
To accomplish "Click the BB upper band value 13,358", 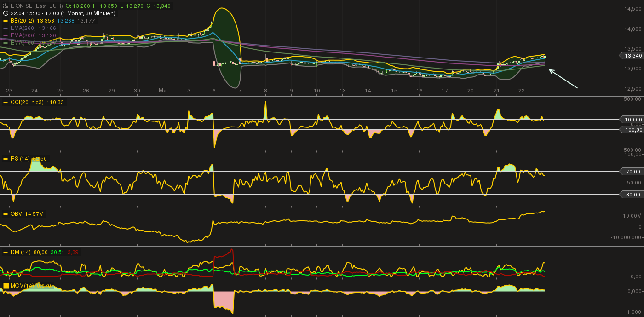I will 46,21.
